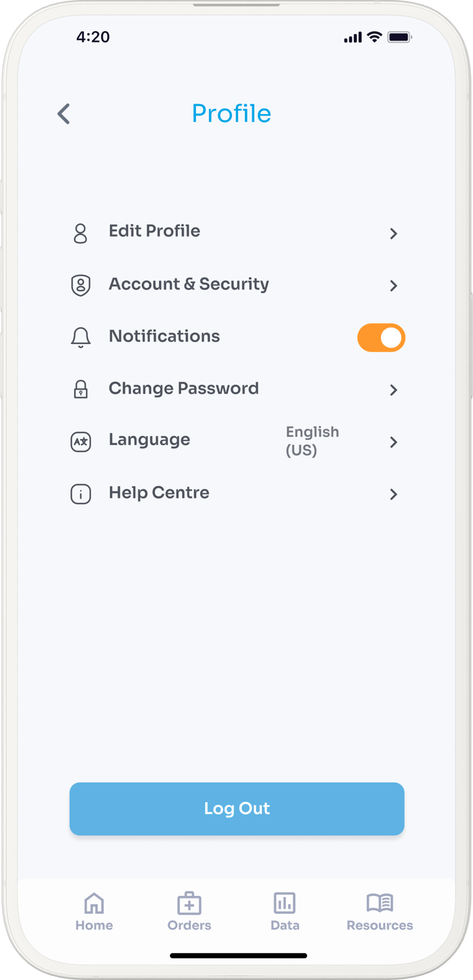This screenshot has height=980, width=473.
Task: Click the Change Password chevron arrow
Action: tap(394, 390)
